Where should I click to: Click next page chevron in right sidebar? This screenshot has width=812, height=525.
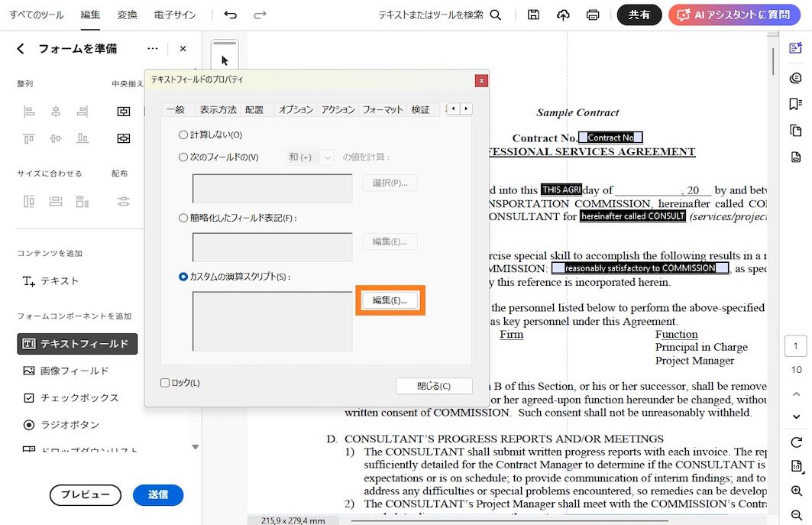[797, 416]
